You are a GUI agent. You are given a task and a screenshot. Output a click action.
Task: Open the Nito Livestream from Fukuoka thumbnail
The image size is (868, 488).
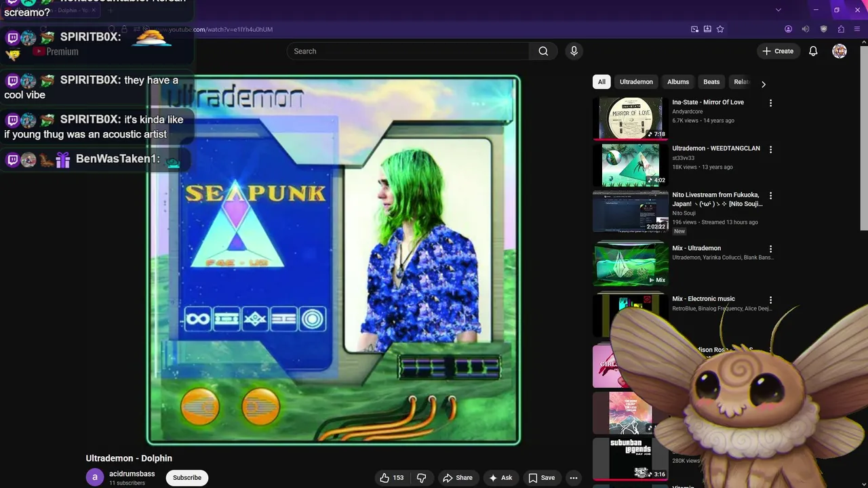(x=631, y=211)
